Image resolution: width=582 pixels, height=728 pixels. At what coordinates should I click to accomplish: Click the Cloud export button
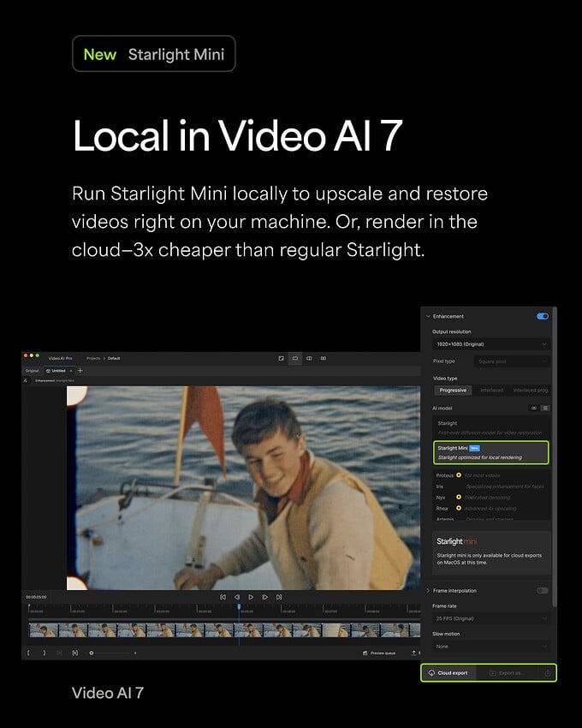tap(448, 673)
